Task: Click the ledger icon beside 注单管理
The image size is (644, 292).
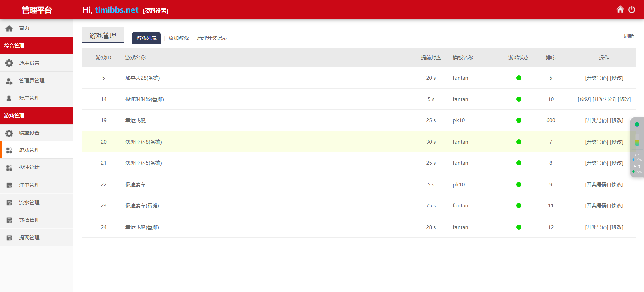Action: click(9, 185)
